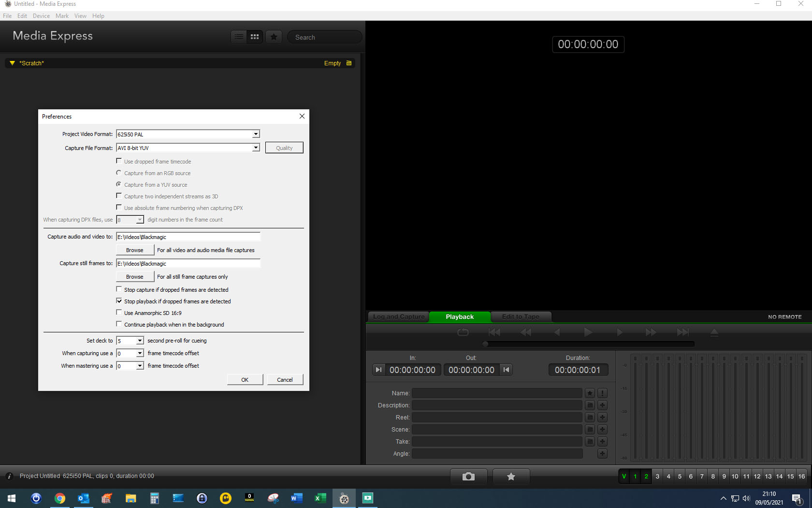This screenshot has width=812, height=508.
Task: Toggle audio channel 2
Action: pos(646,477)
